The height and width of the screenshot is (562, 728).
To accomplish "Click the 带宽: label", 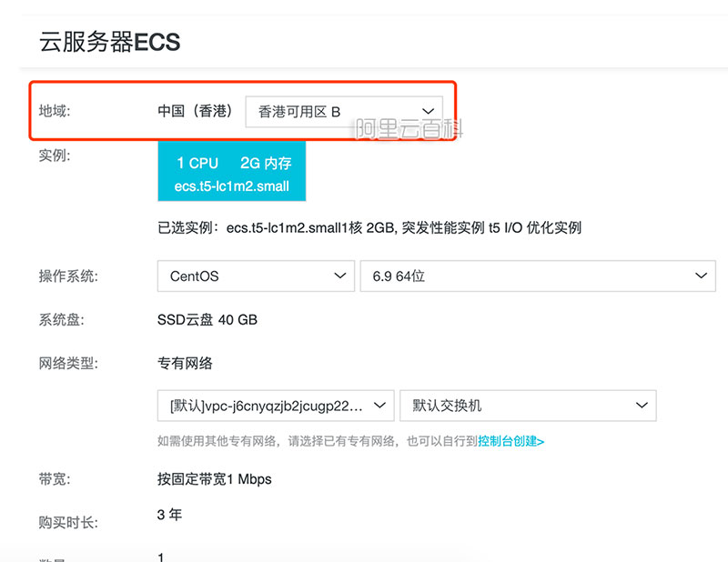I will [x=55, y=479].
